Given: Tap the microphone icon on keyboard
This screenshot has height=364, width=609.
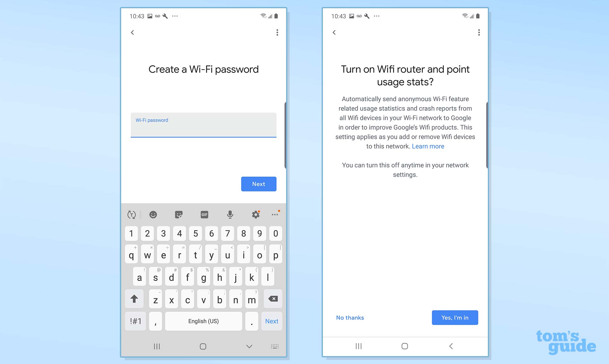Looking at the screenshot, I should 230,214.
